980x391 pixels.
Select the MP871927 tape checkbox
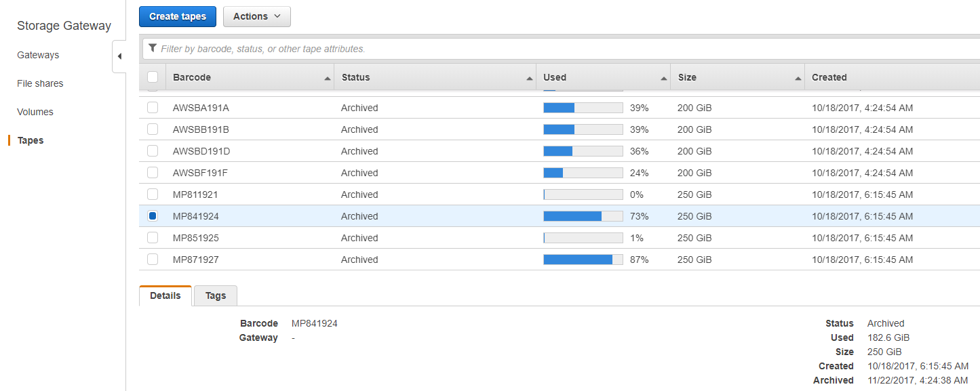[153, 260]
